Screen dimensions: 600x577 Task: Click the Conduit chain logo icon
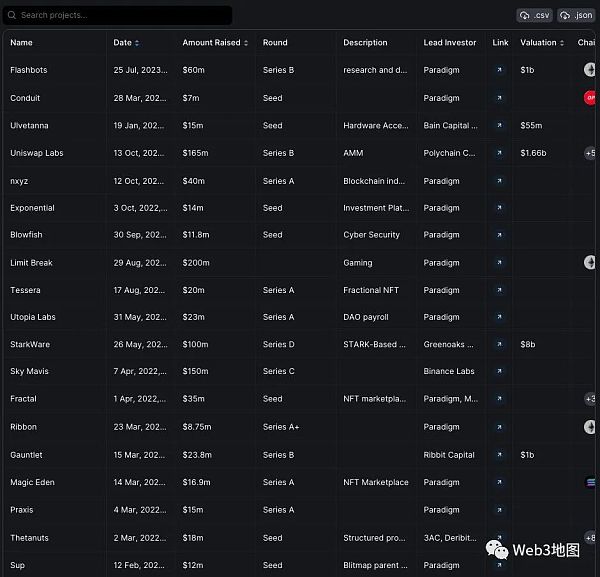tap(590, 98)
